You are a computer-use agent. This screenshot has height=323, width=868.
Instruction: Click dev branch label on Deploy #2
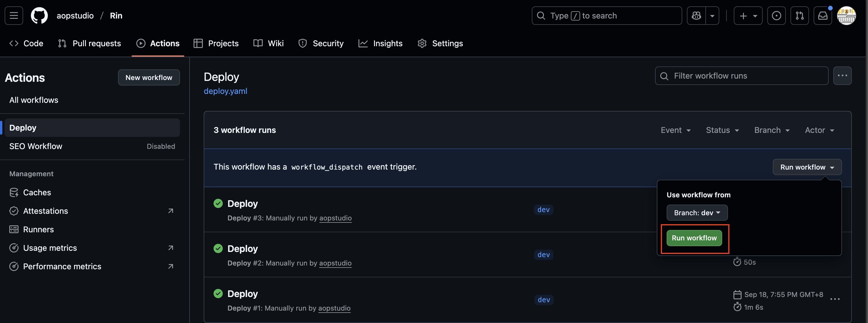[543, 255]
